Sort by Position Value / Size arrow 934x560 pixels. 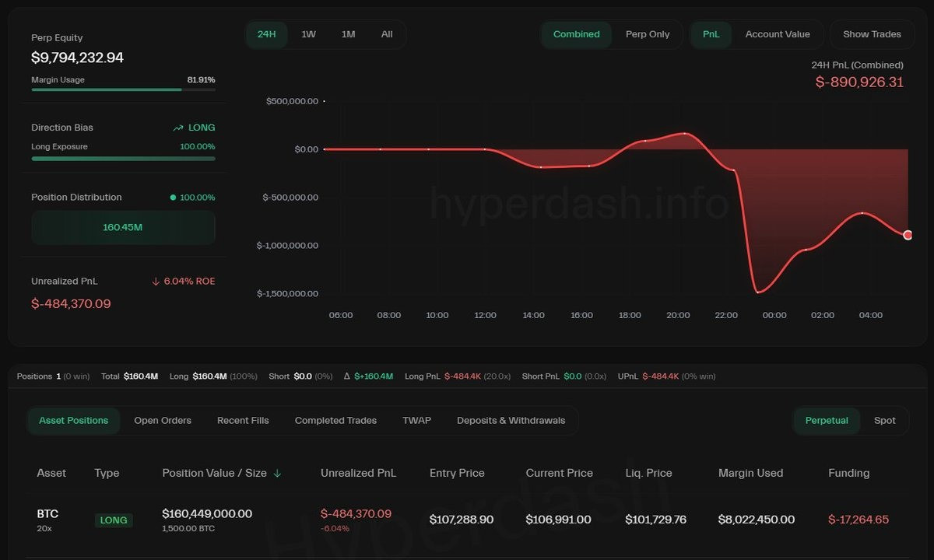click(x=277, y=473)
